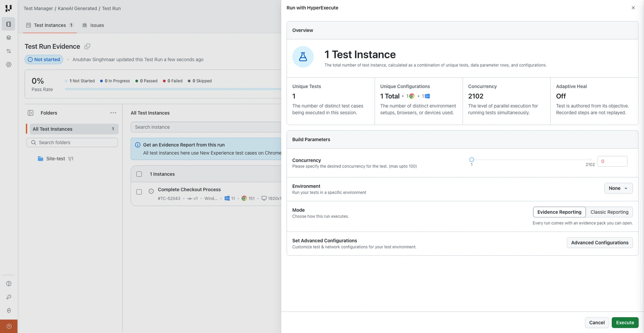Click Chrome icon under Unique Configurations
The image size is (644, 333).
[412, 96]
